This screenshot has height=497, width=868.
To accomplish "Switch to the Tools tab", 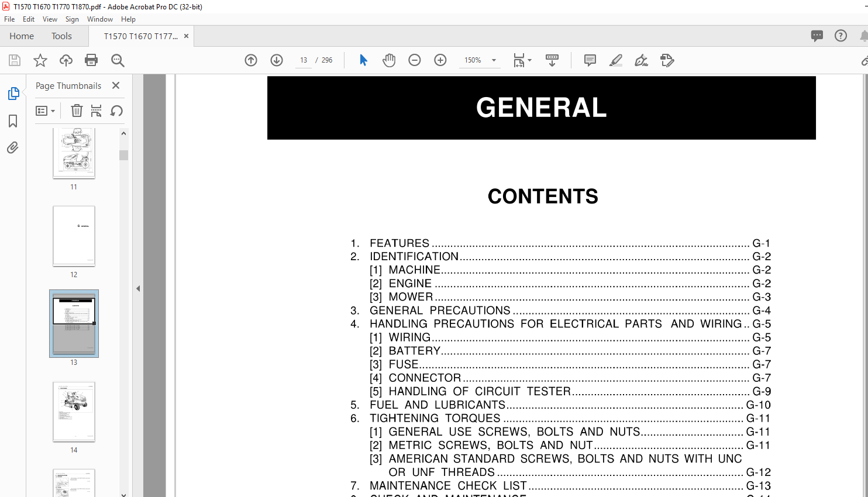I will pyautogui.click(x=61, y=36).
